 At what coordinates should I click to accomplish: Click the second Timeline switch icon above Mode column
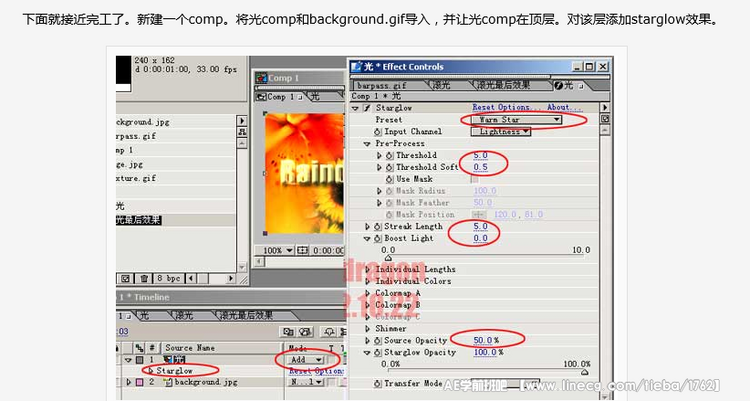tap(305, 332)
